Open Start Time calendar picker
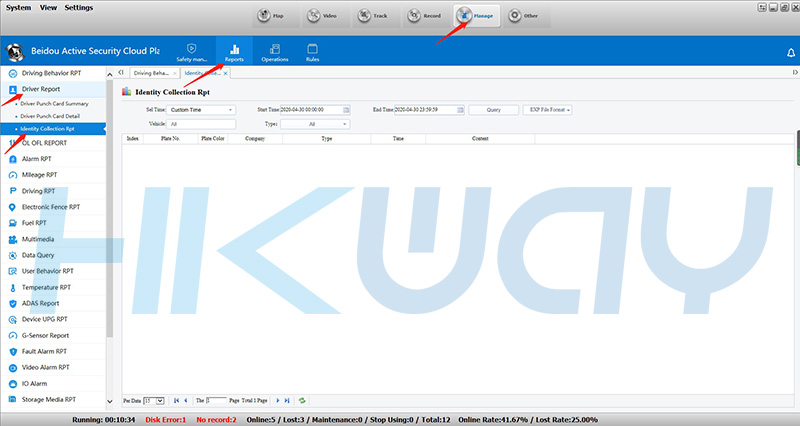 pyautogui.click(x=346, y=110)
